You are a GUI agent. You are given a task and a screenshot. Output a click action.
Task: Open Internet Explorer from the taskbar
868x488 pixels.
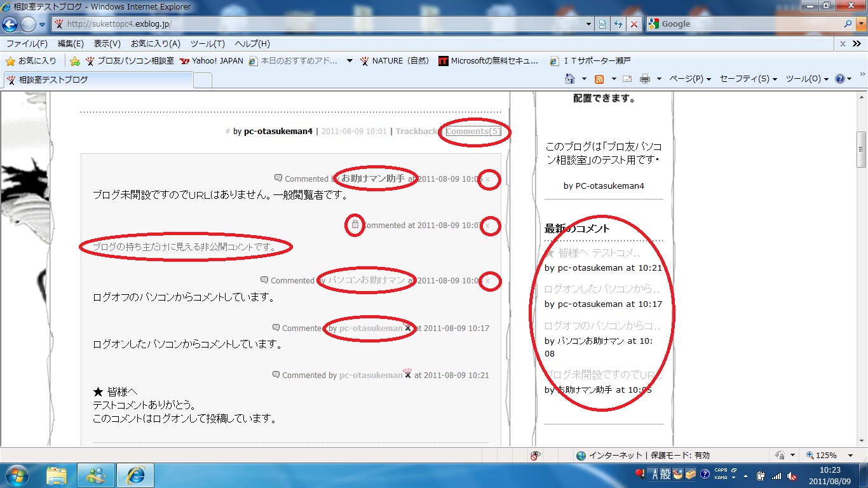pyautogui.click(x=135, y=475)
